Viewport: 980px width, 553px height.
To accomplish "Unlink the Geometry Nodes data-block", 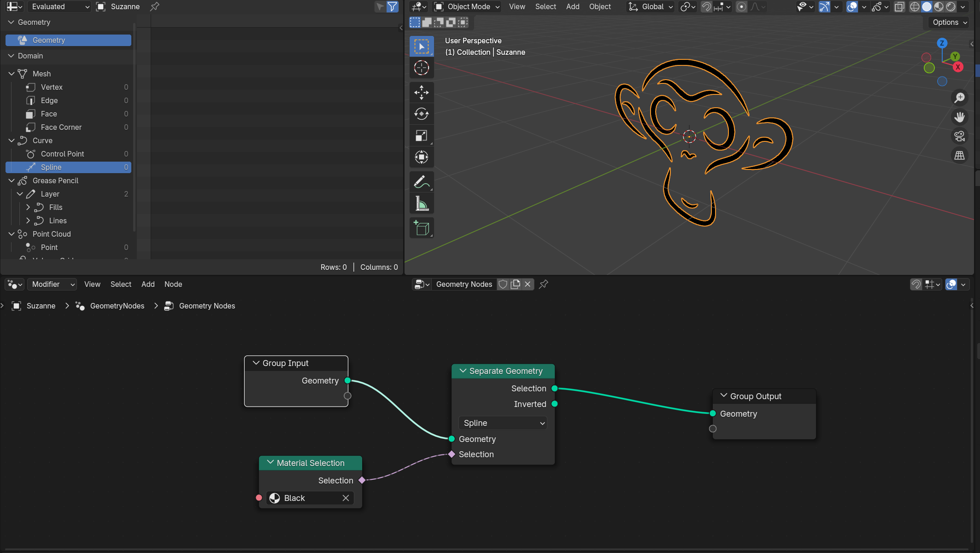I will click(x=528, y=284).
